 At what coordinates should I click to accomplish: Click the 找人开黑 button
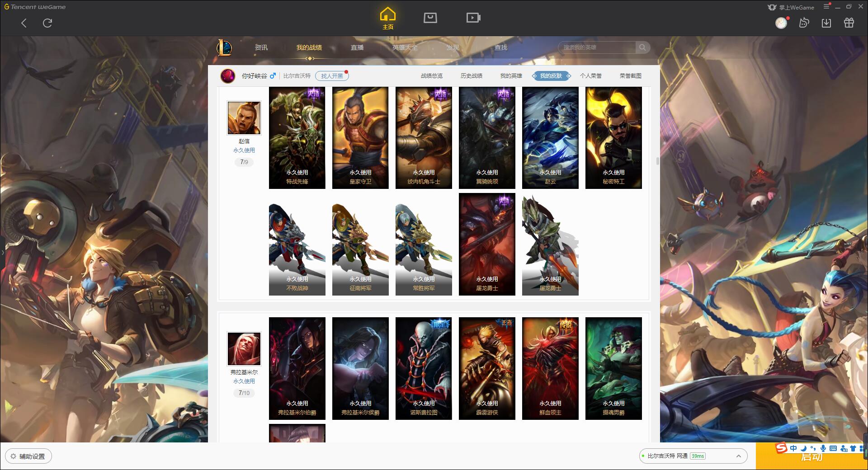point(332,76)
